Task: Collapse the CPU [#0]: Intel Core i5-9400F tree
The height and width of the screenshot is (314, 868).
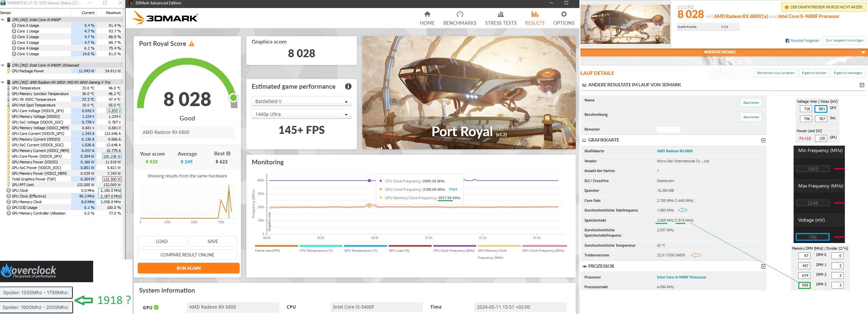Action: point(3,19)
